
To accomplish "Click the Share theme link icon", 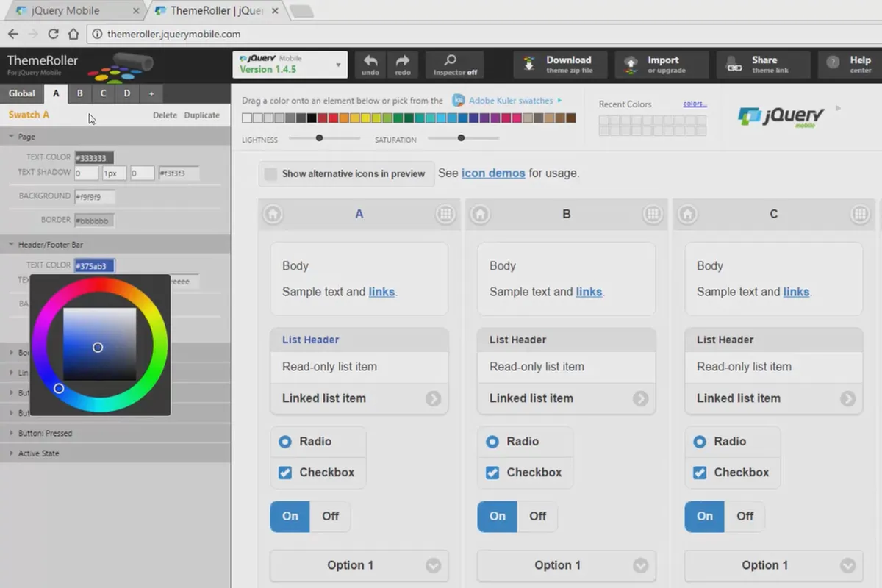I will pyautogui.click(x=734, y=65).
